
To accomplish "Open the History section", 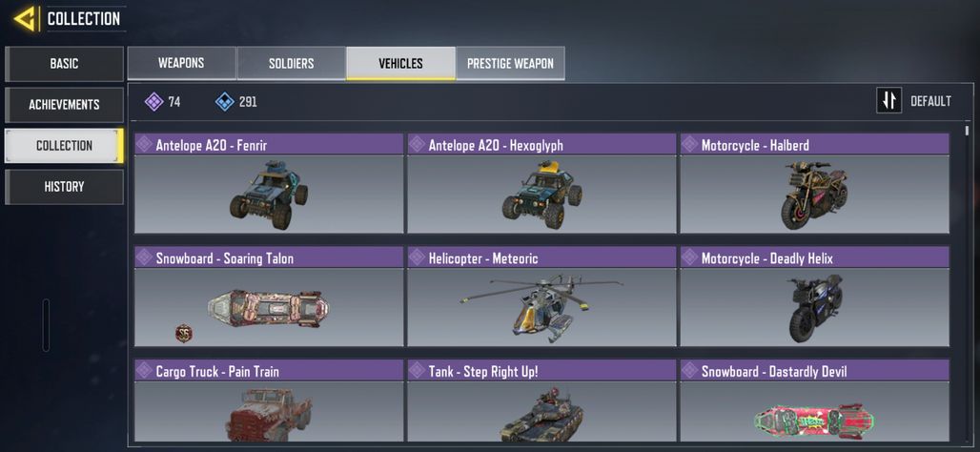I will 64,186.
